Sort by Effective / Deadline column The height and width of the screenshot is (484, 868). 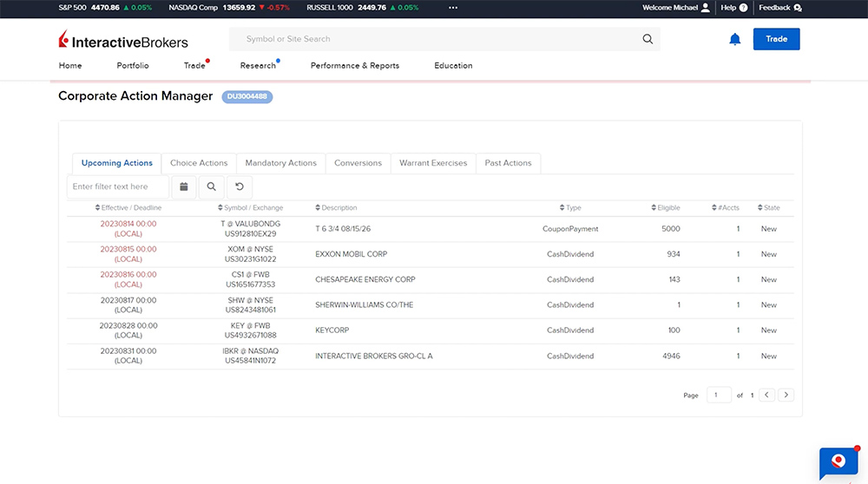[128, 208]
